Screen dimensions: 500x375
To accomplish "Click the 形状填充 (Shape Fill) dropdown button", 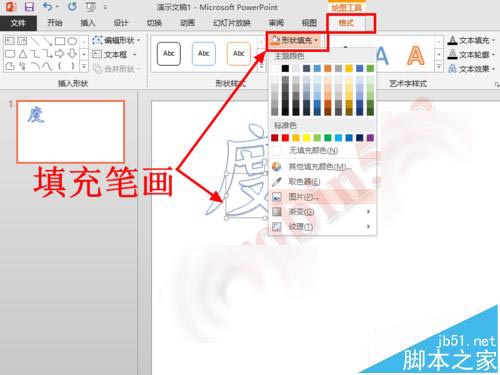I will [x=295, y=41].
